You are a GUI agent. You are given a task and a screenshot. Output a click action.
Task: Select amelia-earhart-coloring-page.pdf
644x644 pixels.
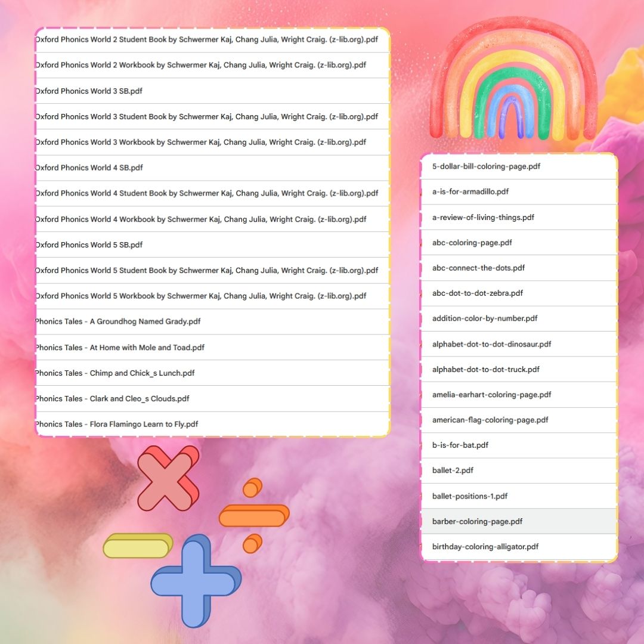491,395
